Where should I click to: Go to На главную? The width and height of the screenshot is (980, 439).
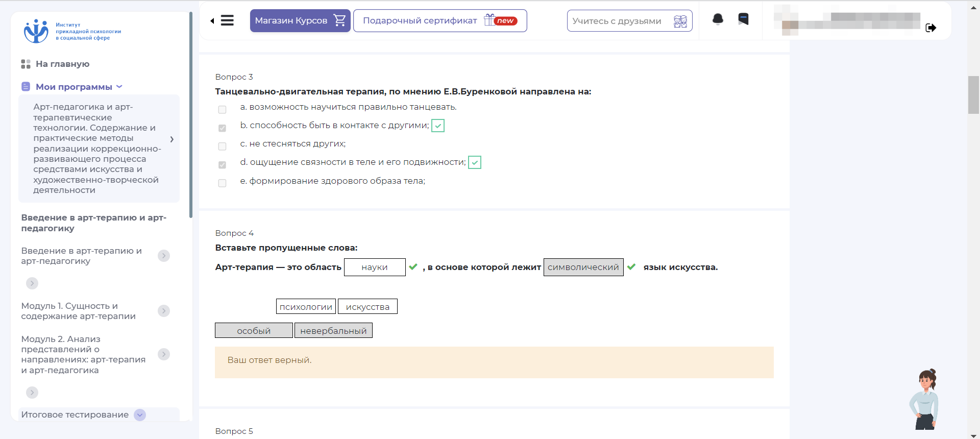coord(62,64)
